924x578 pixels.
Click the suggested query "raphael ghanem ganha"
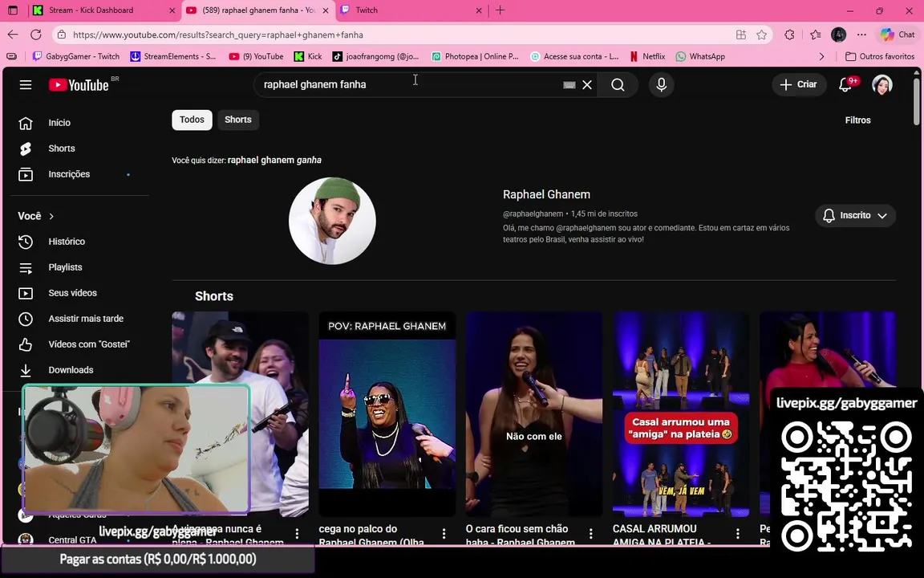click(x=274, y=160)
